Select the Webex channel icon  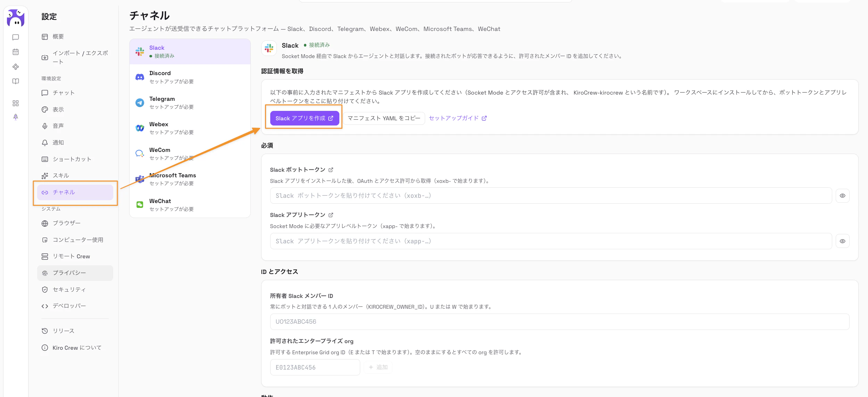pyautogui.click(x=140, y=128)
